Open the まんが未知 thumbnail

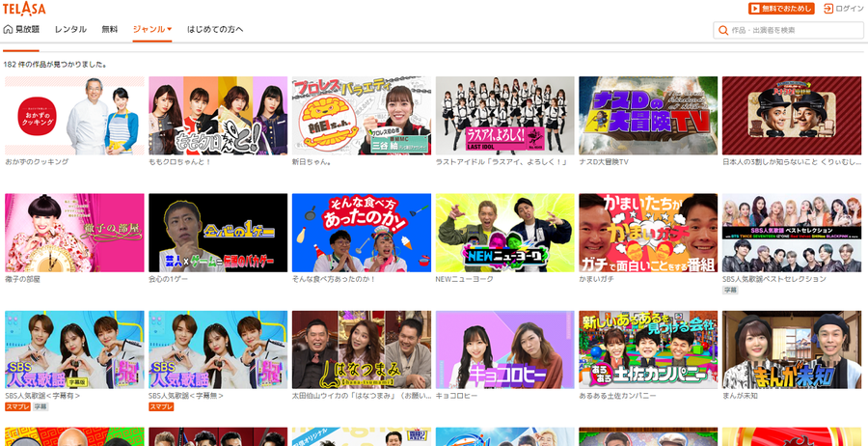tap(792, 349)
